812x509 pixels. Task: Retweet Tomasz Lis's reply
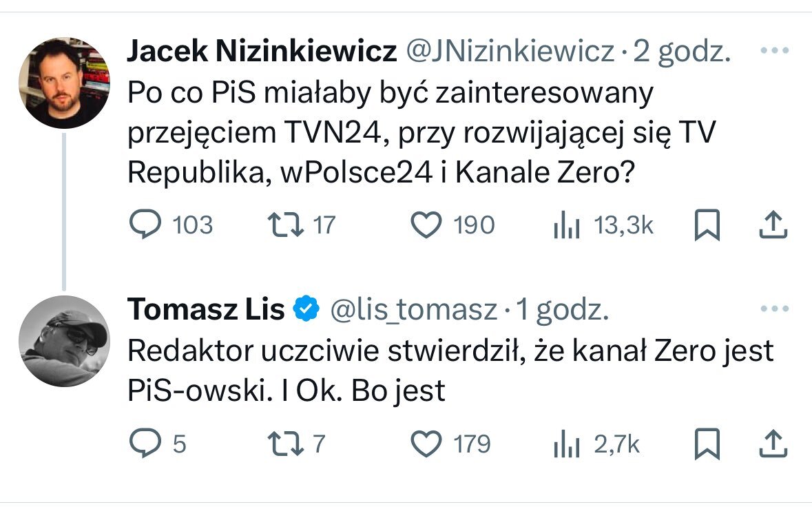(280, 444)
